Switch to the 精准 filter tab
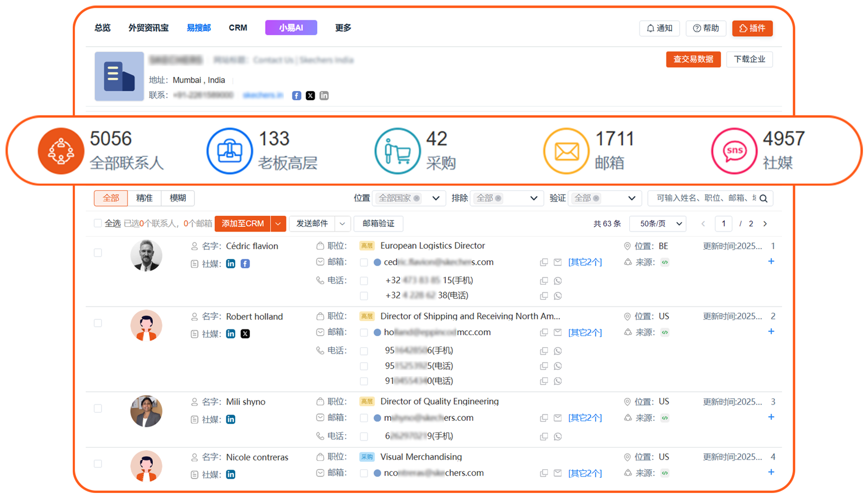868x498 pixels. (x=144, y=198)
